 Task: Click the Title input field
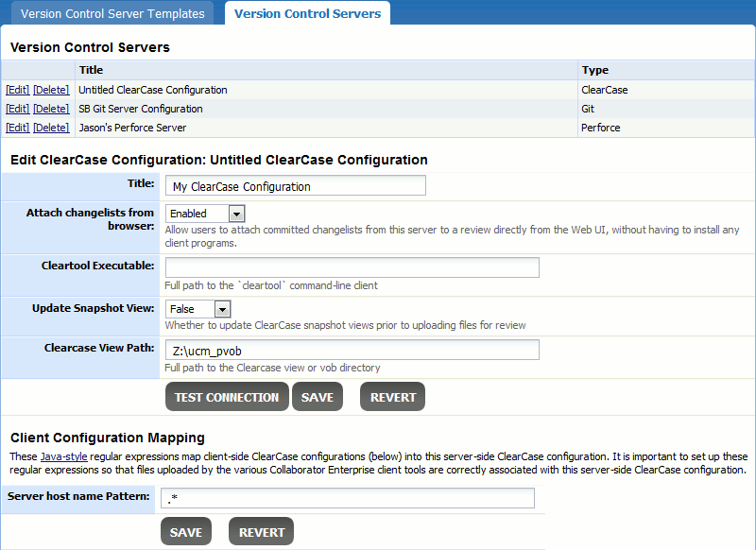(x=296, y=186)
